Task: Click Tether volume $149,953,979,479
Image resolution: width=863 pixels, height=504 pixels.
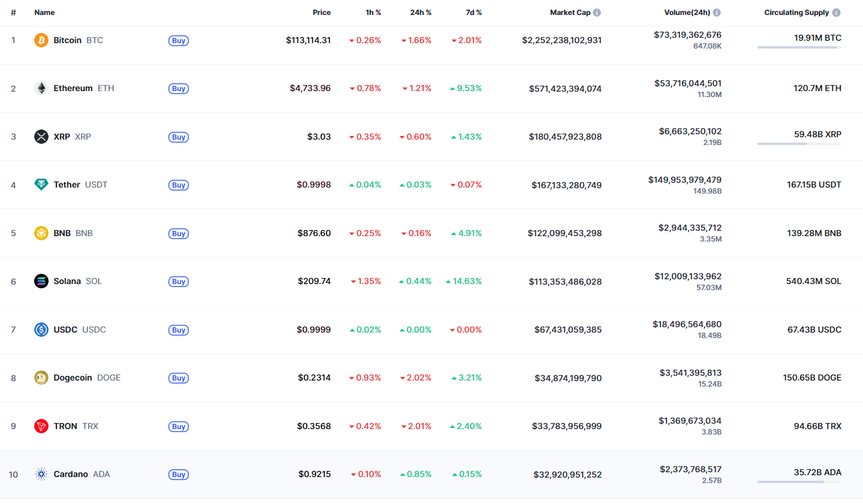Action: [685, 180]
